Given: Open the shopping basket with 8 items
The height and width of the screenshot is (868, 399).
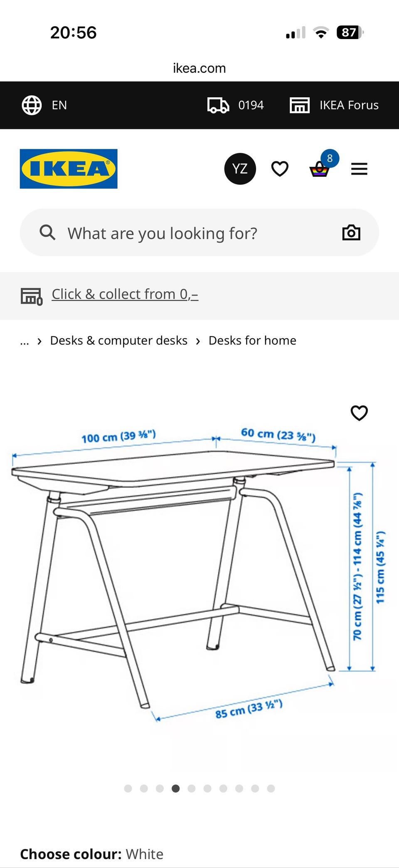Looking at the screenshot, I should point(320,169).
